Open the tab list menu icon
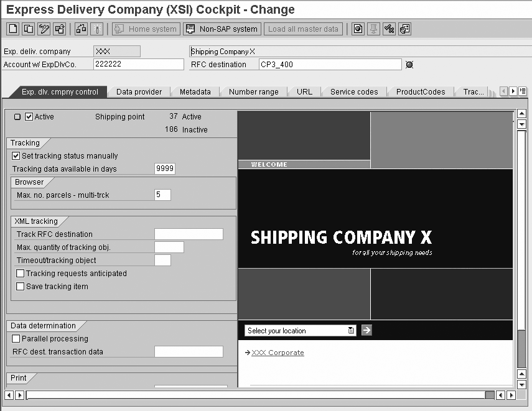532x411 pixels. point(523,91)
